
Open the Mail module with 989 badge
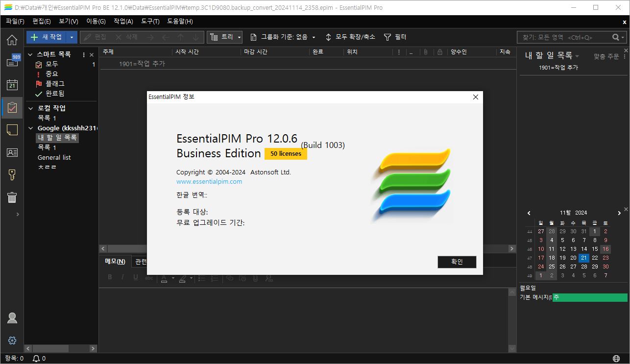point(12,61)
